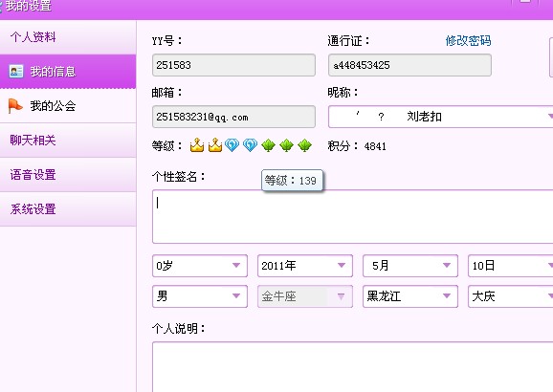Expand the gender dropdown showing 男
The height and width of the screenshot is (392, 553).
pos(200,296)
